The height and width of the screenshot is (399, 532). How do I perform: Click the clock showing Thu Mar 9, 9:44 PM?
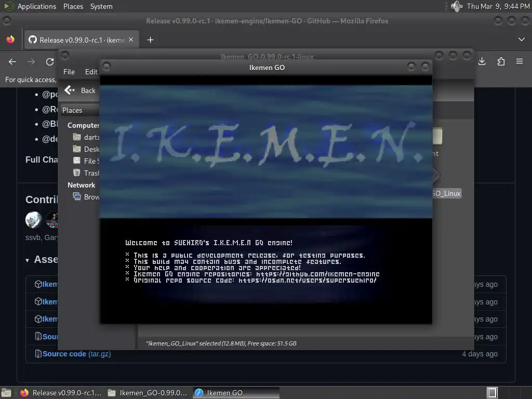pyautogui.click(x=498, y=6)
